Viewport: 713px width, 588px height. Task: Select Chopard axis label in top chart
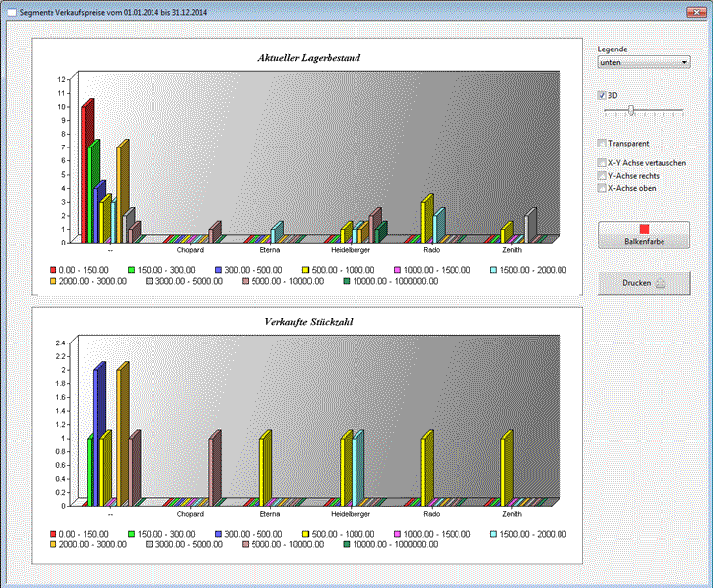[190, 250]
